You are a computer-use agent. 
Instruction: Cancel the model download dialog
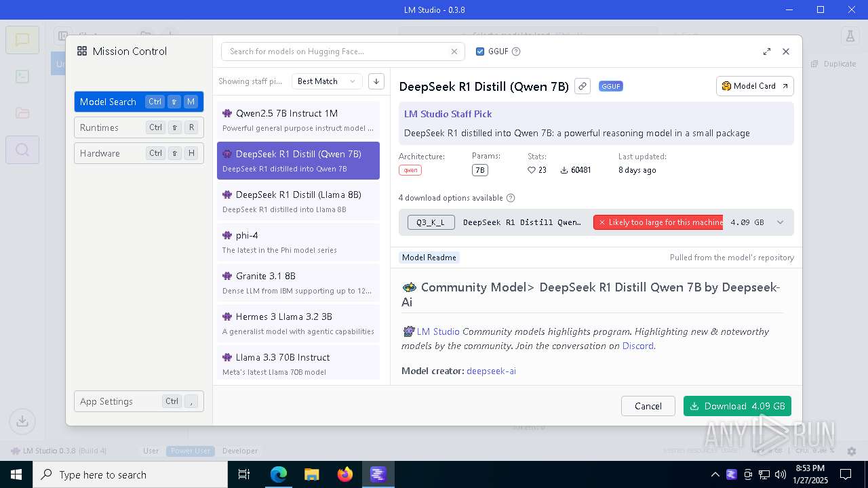click(648, 406)
